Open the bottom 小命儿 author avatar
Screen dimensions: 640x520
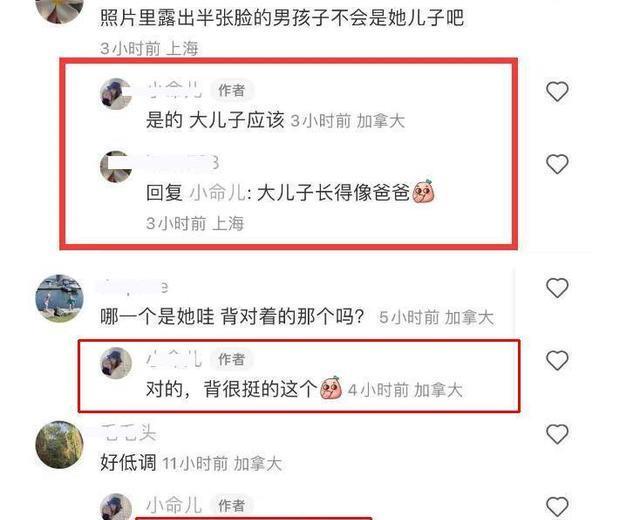coord(116,507)
